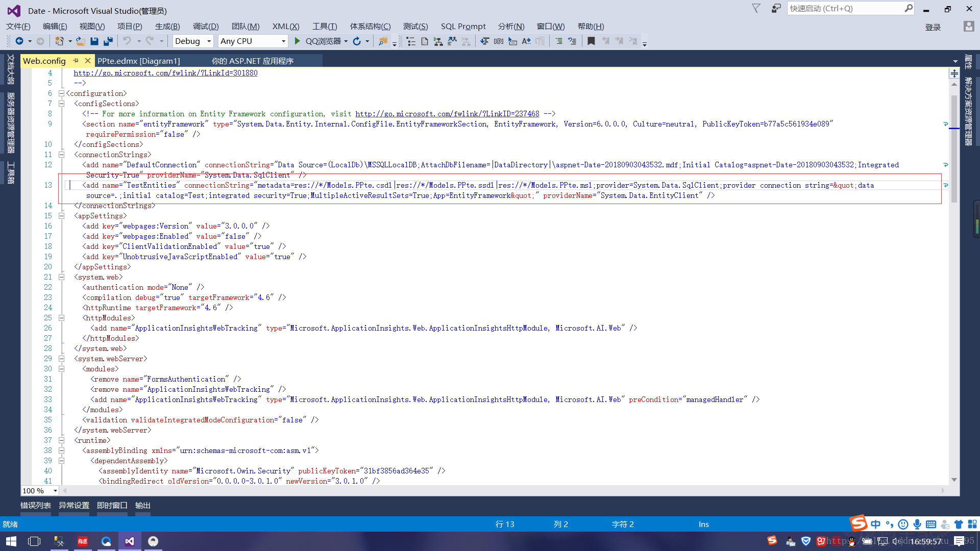980x551 pixels.
Task: Open the 工具箱 side panel
Action: [x=11, y=172]
